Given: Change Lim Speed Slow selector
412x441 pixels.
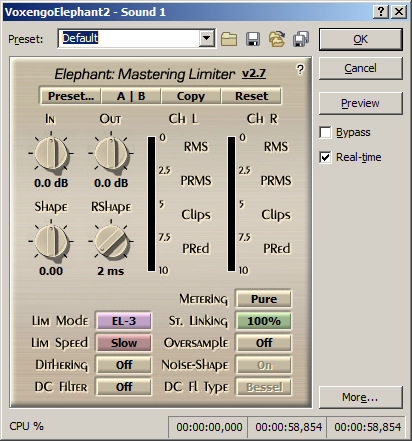Looking at the screenshot, I should coord(124,343).
